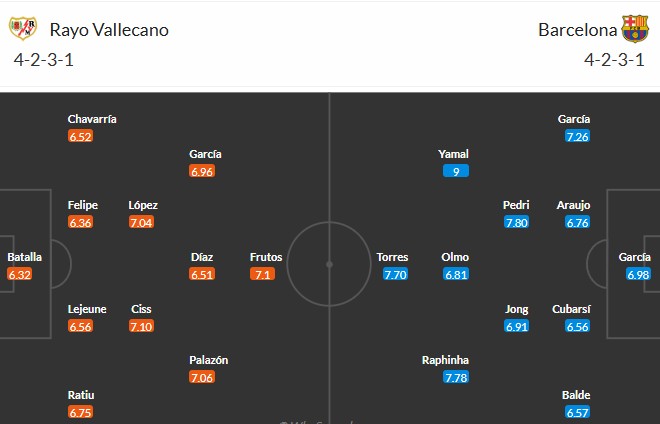This screenshot has width=660, height=424.
Task: Click Ciss's 7.10 rating badge
Action: tap(141, 326)
